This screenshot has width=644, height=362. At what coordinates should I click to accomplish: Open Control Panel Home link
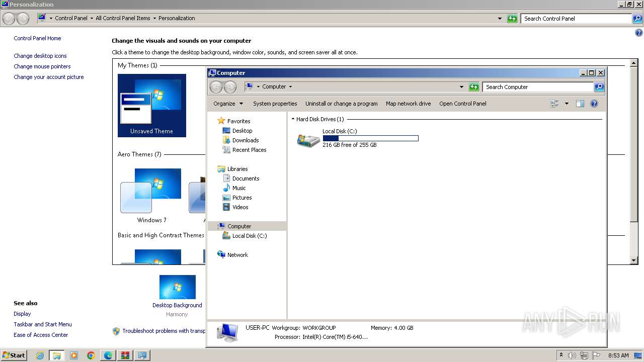coord(37,38)
